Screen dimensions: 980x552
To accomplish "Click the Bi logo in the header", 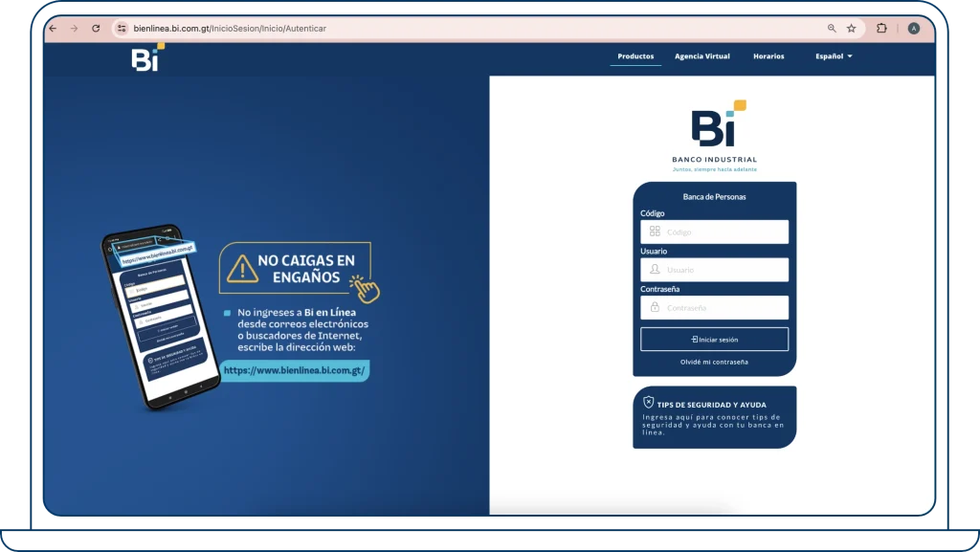I will point(146,57).
